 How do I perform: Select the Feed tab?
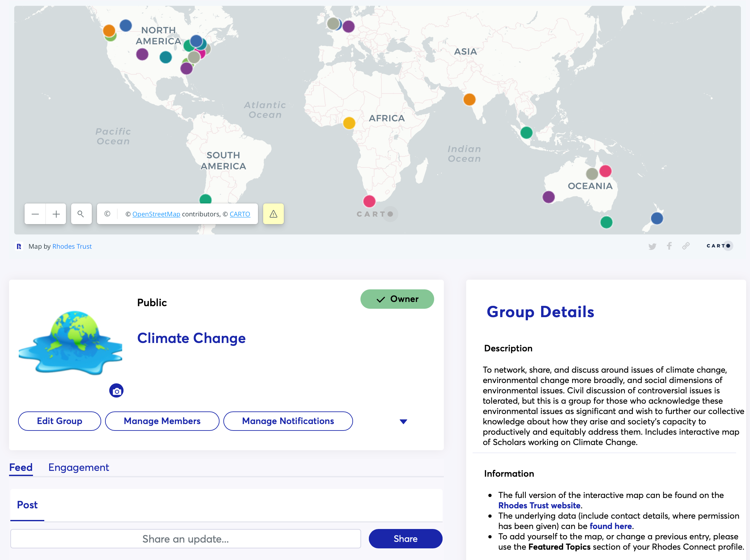[21, 467]
